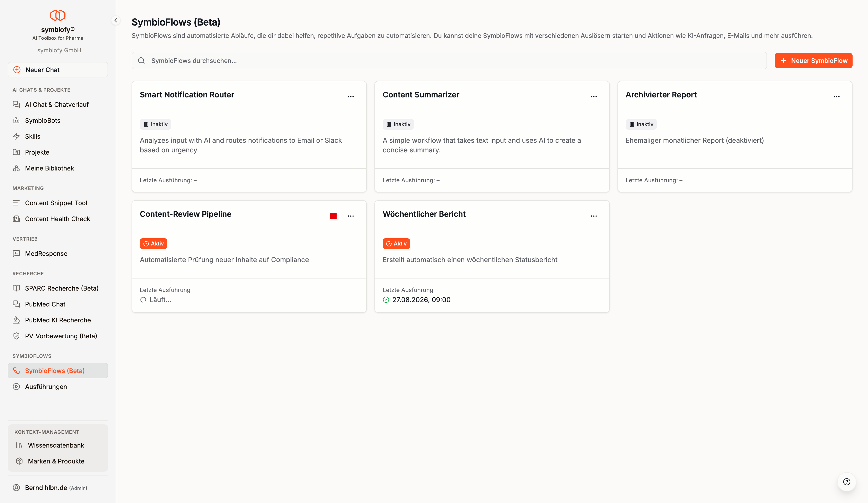Click the Wissensdatenbank library icon

coord(19,445)
